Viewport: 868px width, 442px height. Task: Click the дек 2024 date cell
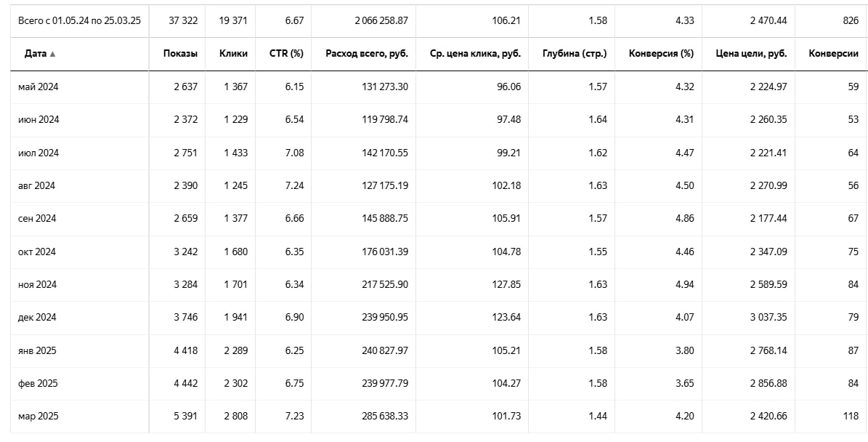37,318
